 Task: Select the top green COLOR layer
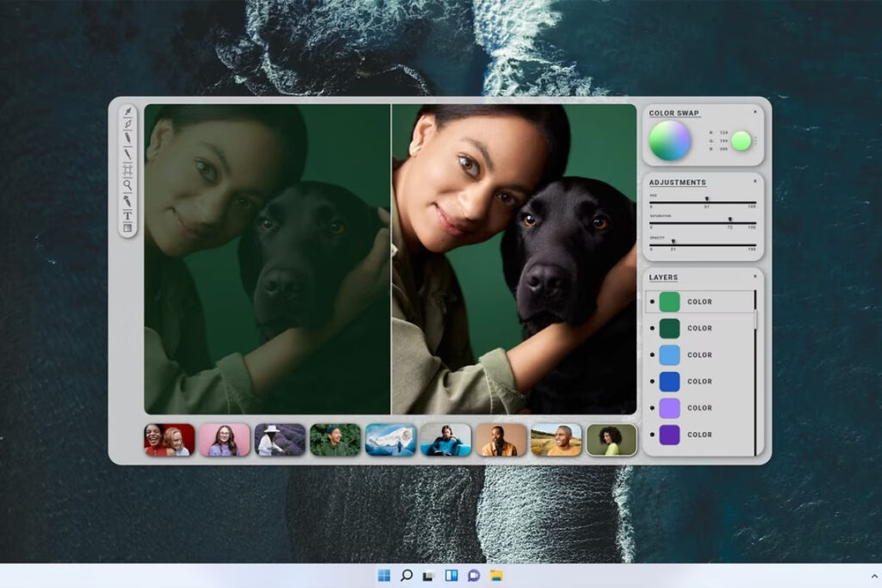click(699, 302)
